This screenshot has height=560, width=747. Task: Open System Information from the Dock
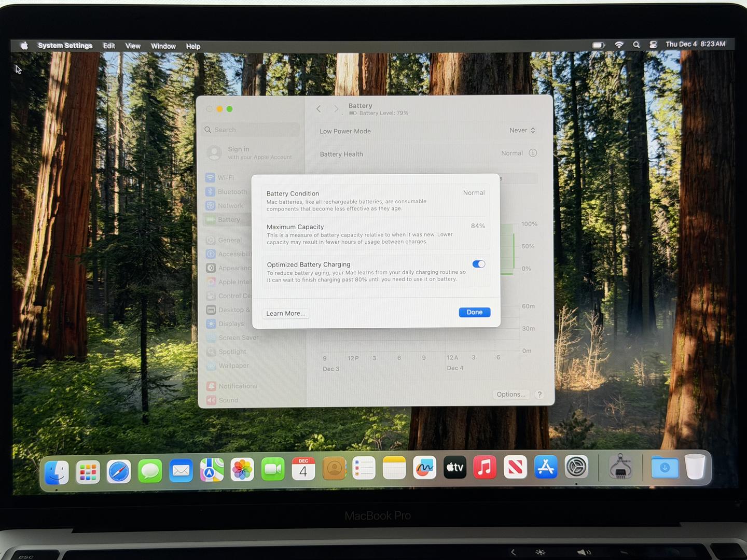pos(620,467)
